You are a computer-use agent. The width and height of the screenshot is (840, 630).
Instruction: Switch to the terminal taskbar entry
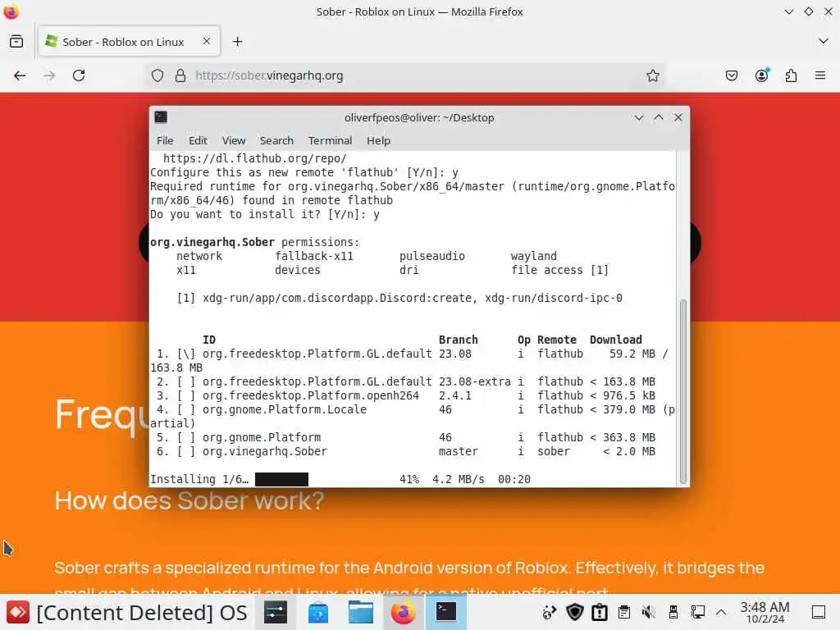pyautogui.click(x=445, y=612)
